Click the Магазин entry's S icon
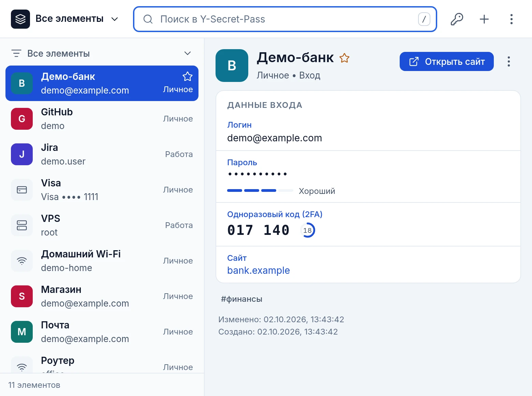Image resolution: width=532 pixels, height=396 pixels. 22,296
